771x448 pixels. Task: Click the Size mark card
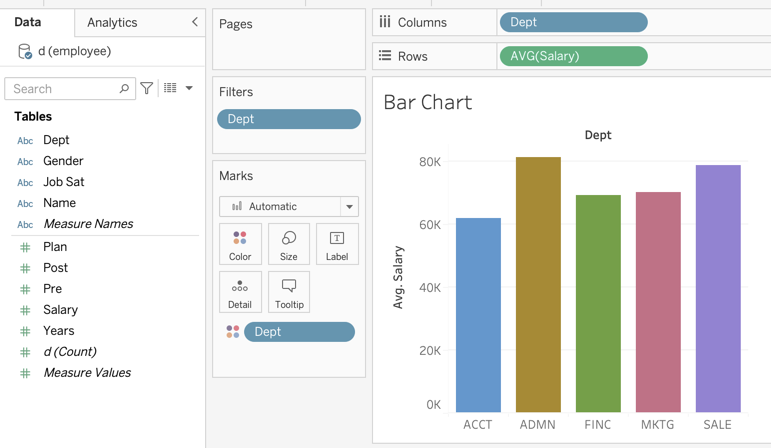[x=289, y=244]
